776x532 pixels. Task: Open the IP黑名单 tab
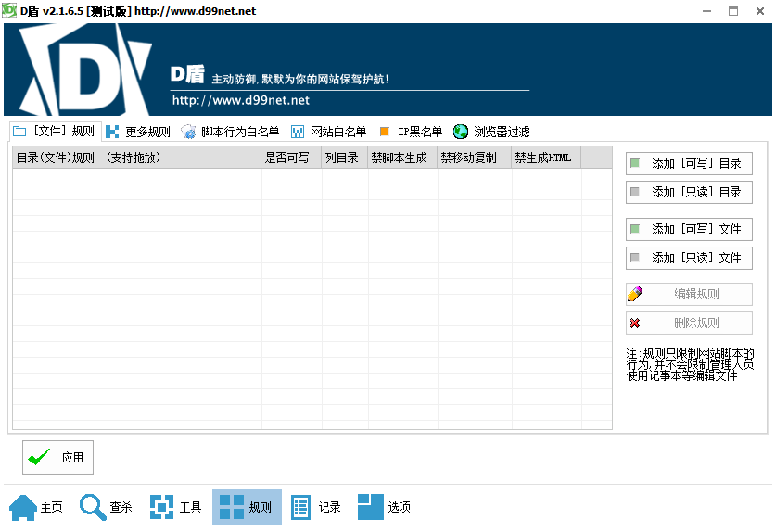coord(411,132)
